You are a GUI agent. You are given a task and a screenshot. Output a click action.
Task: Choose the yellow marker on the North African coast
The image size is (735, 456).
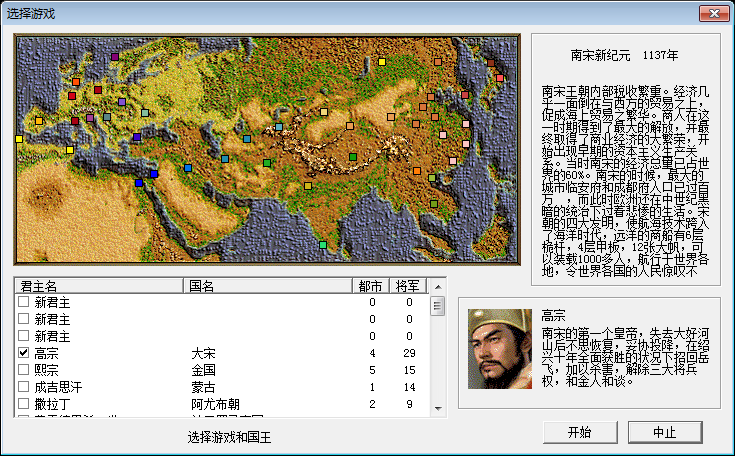pos(70,150)
